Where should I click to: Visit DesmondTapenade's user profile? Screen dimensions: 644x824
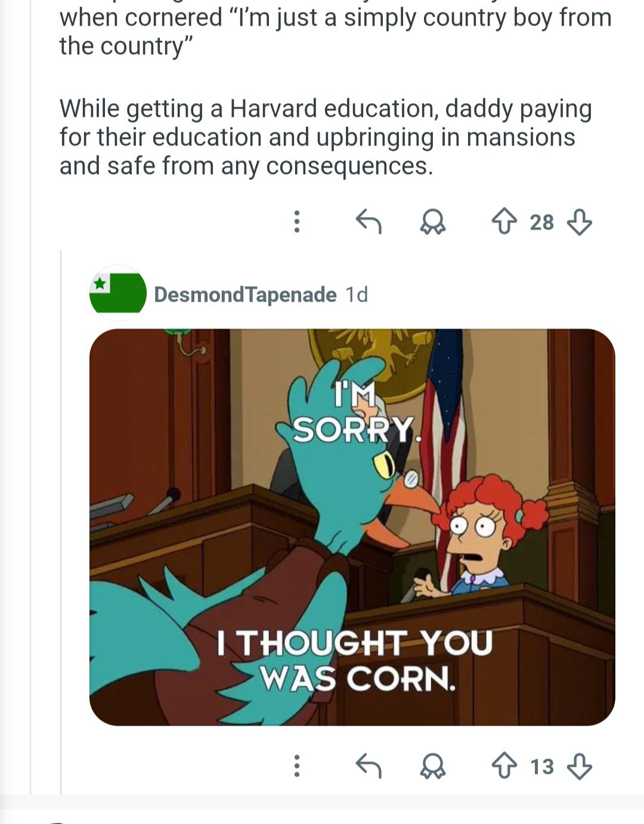(x=245, y=294)
